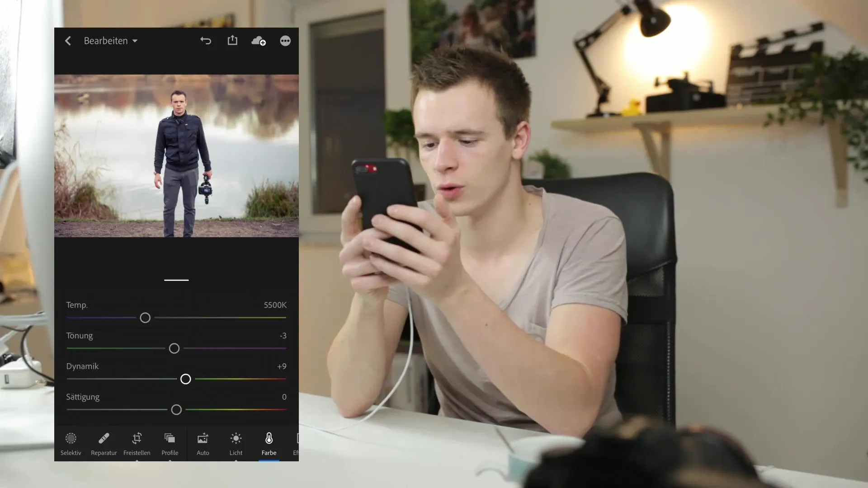Viewport: 868px width, 488px height.
Task: Select the Auto tool
Action: point(203,443)
